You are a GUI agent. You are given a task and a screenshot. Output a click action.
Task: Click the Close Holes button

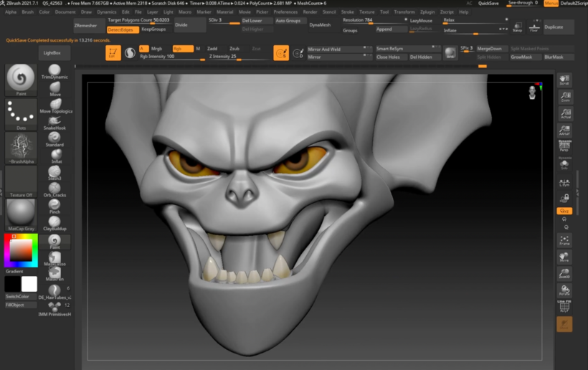click(x=391, y=57)
